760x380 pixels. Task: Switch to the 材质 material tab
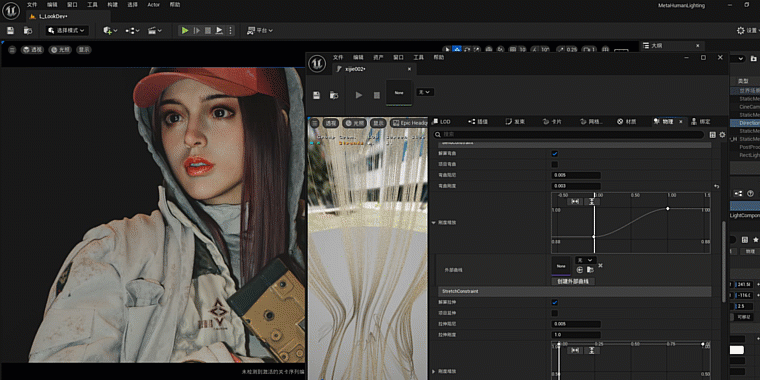pyautogui.click(x=626, y=122)
